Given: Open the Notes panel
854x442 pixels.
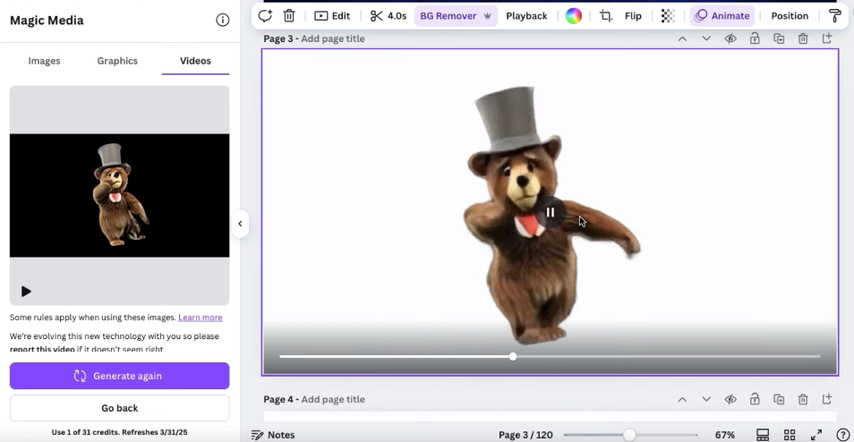Looking at the screenshot, I should [x=273, y=435].
